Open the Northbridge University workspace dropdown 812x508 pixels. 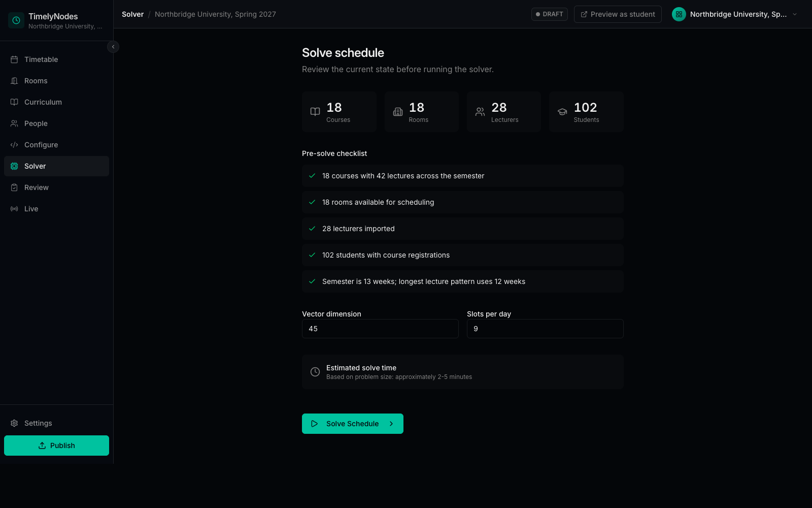pyautogui.click(x=735, y=14)
